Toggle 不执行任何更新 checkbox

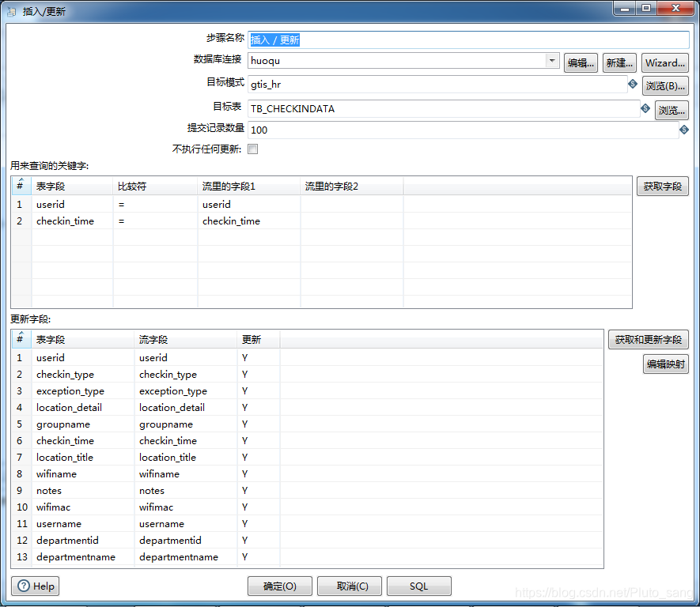click(252, 149)
